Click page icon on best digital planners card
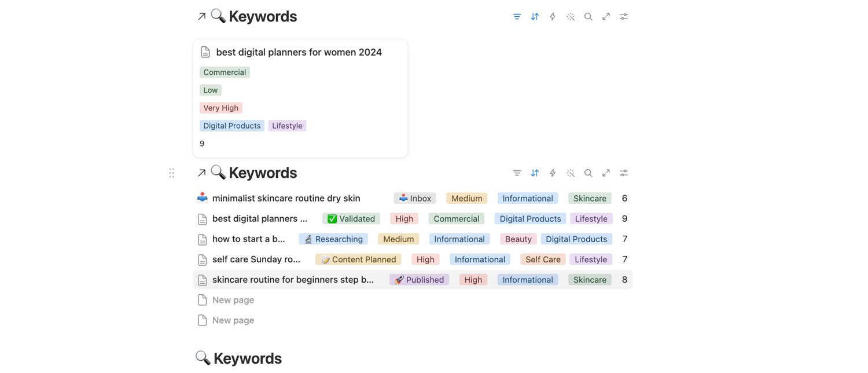 205,52
